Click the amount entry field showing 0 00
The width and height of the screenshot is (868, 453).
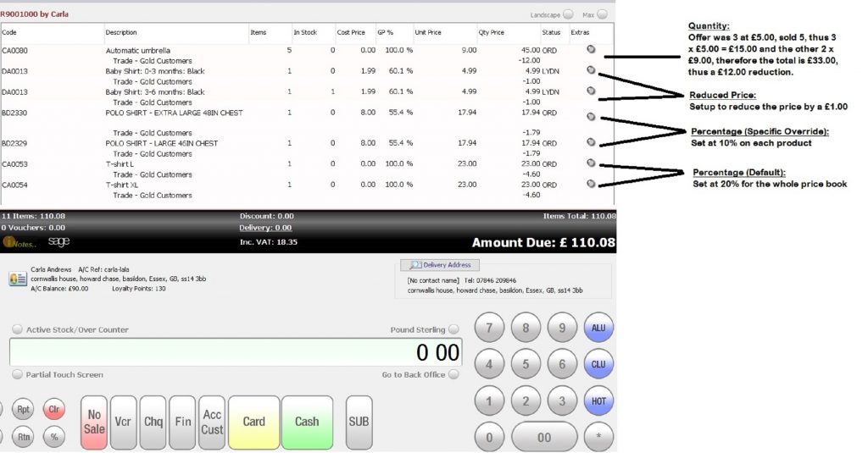(x=236, y=352)
